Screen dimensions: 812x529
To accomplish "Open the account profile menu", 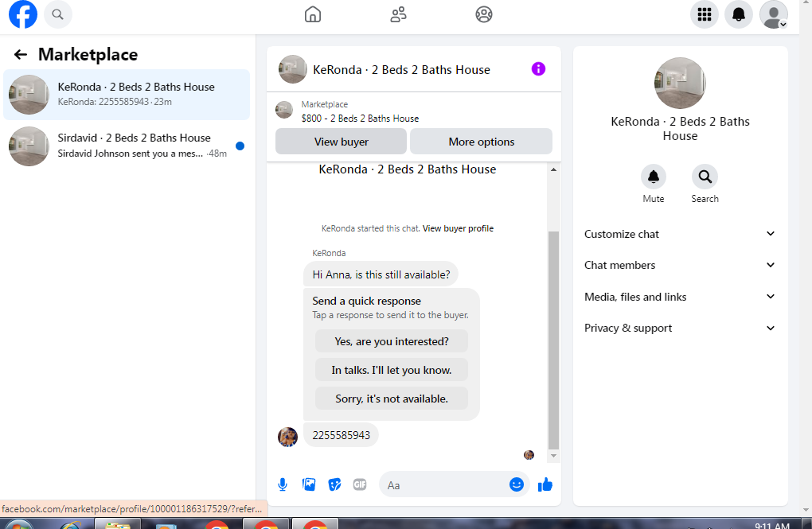I will (774, 14).
